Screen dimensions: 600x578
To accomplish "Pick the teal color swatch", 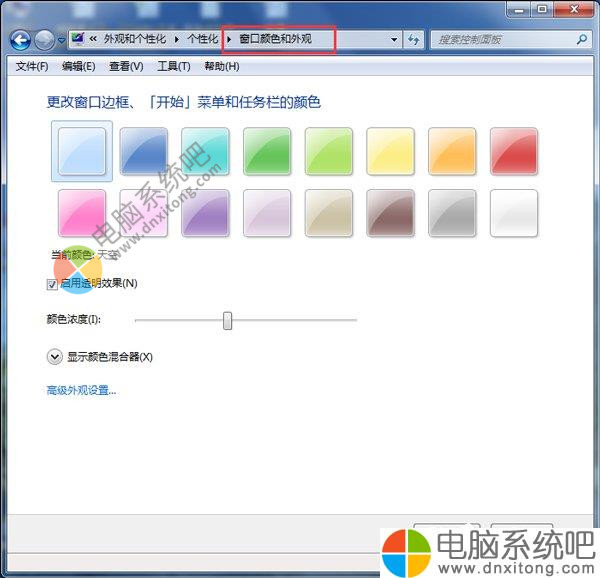I will [x=205, y=151].
